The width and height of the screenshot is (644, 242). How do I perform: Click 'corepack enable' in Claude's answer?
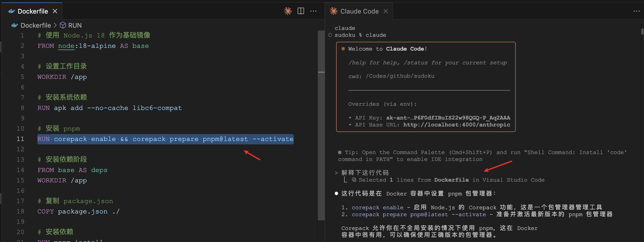pyautogui.click(x=378, y=207)
